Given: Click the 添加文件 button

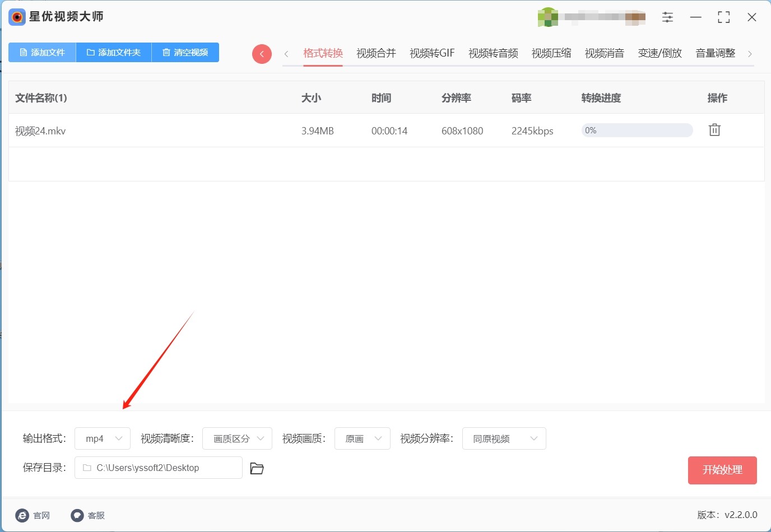Looking at the screenshot, I should pos(42,52).
